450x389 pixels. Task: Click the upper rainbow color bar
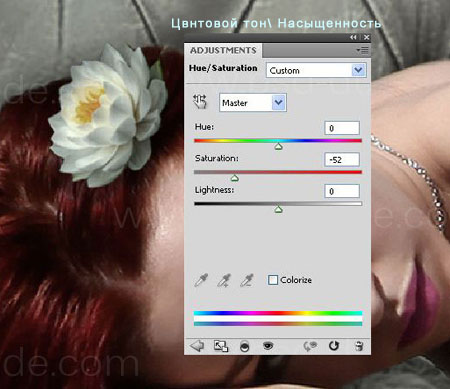pos(278,313)
